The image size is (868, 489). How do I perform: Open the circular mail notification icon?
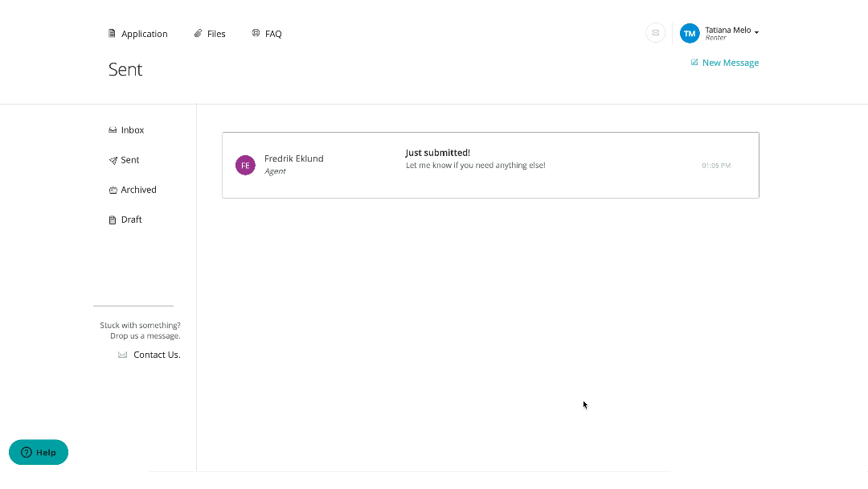(655, 33)
